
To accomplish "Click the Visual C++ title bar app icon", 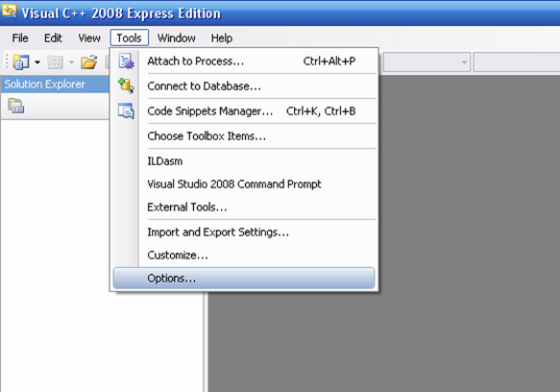I will 9,12.
